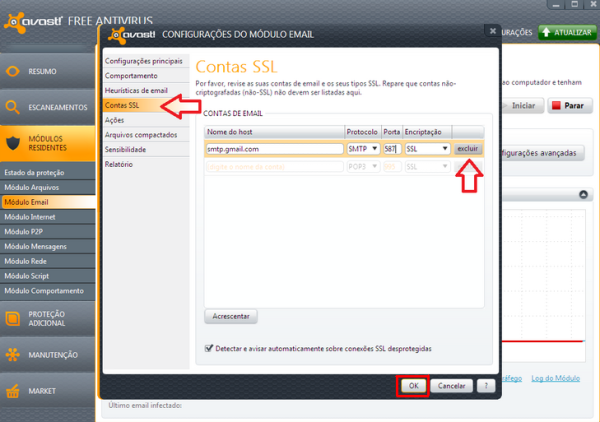
Task: Open Módulo Comportamento in left sidebar
Action: click(x=47, y=291)
